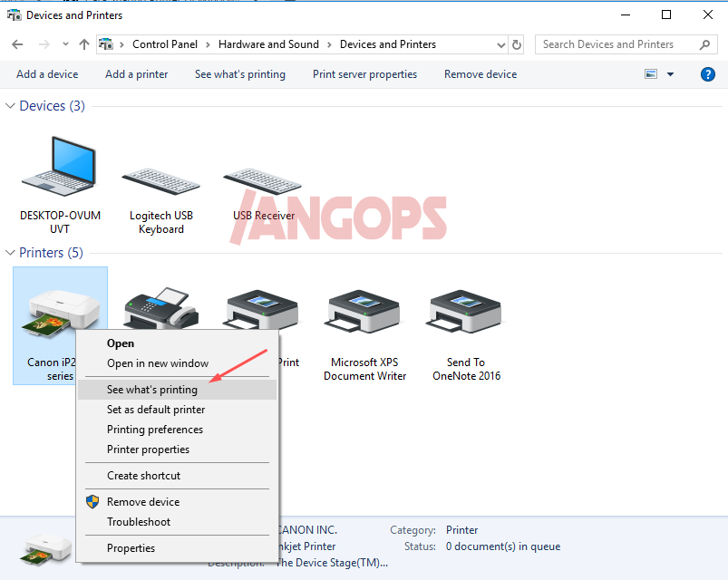Click the search magnifier icon
This screenshot has width=728, height=580.
click(x=704, y=44)
